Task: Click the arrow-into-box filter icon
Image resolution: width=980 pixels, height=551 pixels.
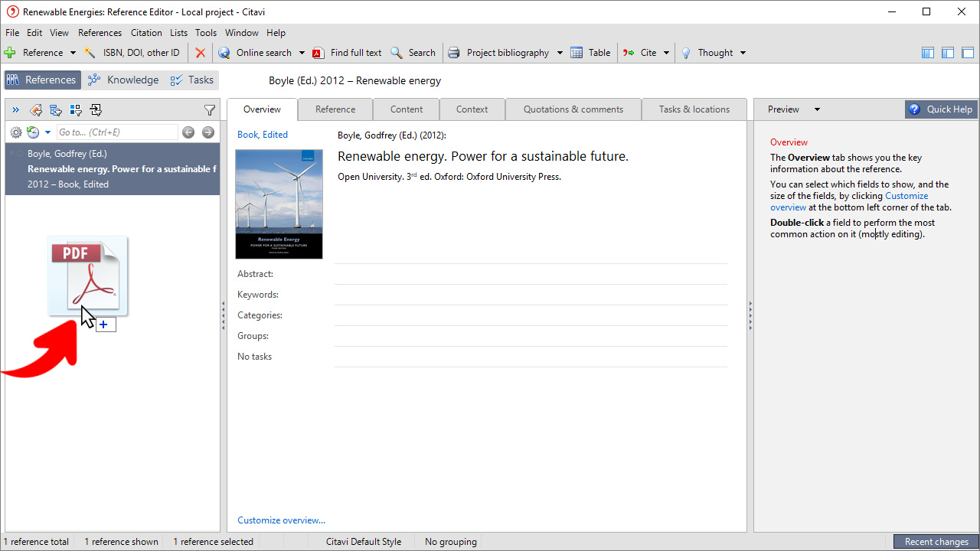Action: (96, 110)
